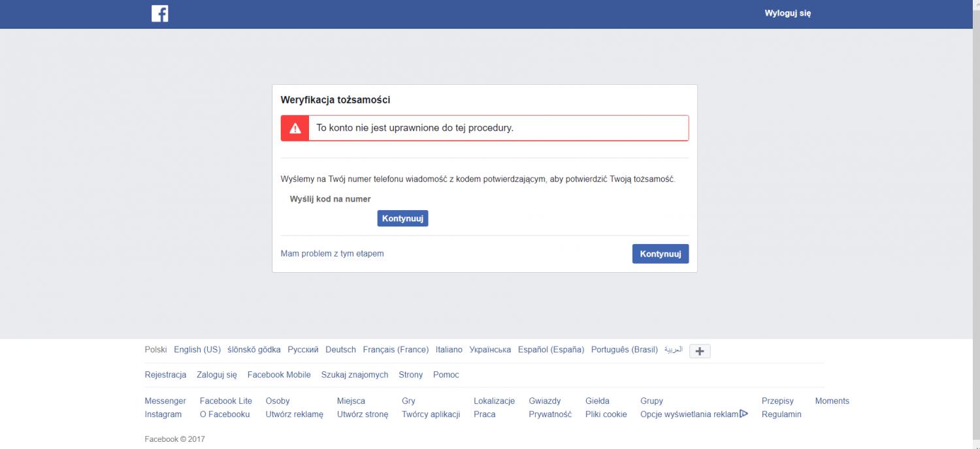Image resolution: width=980 pixels, height=449 pixels.
Task: Click the Facebook logo icon
Action: (x=160, y=14)
